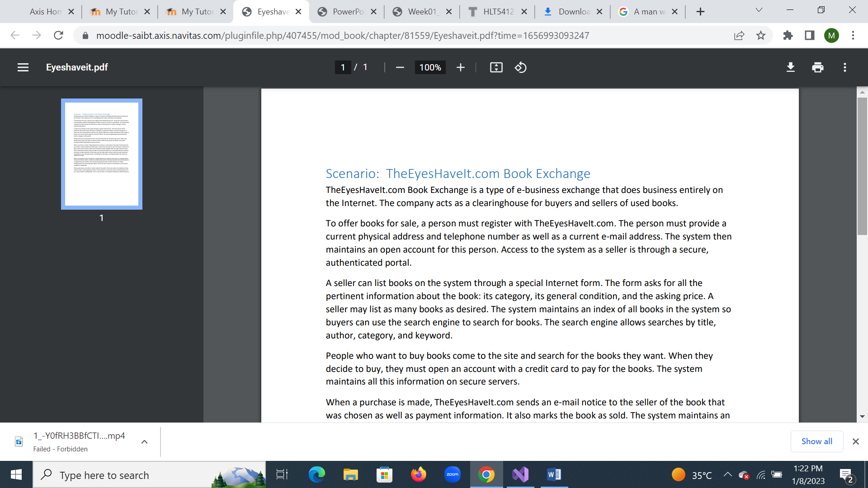The width and height of the screenshot is (868, 488).
Task: Rotate the PDF counterclockwise
Action: pos(520,67)
